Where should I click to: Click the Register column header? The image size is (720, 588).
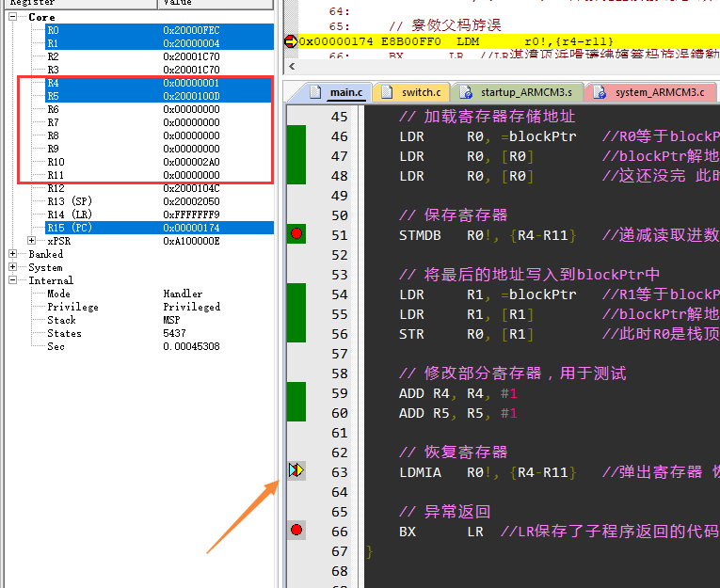coord(81,3)
